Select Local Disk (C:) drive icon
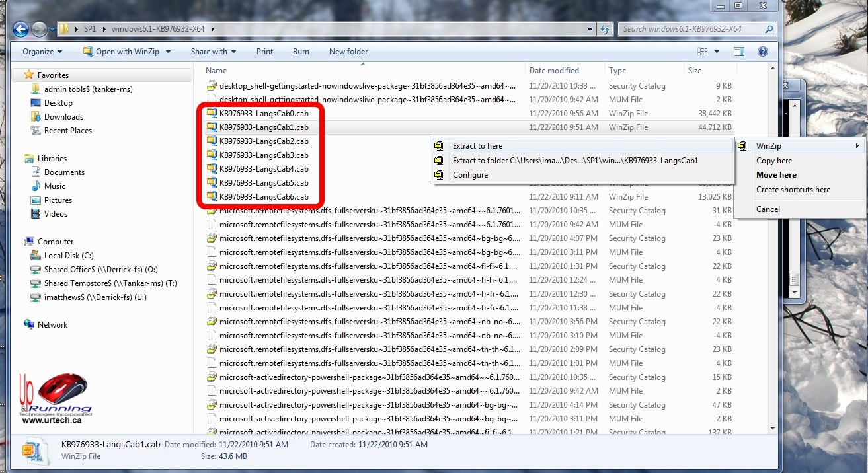868x473 pixels. pos(36,256)
